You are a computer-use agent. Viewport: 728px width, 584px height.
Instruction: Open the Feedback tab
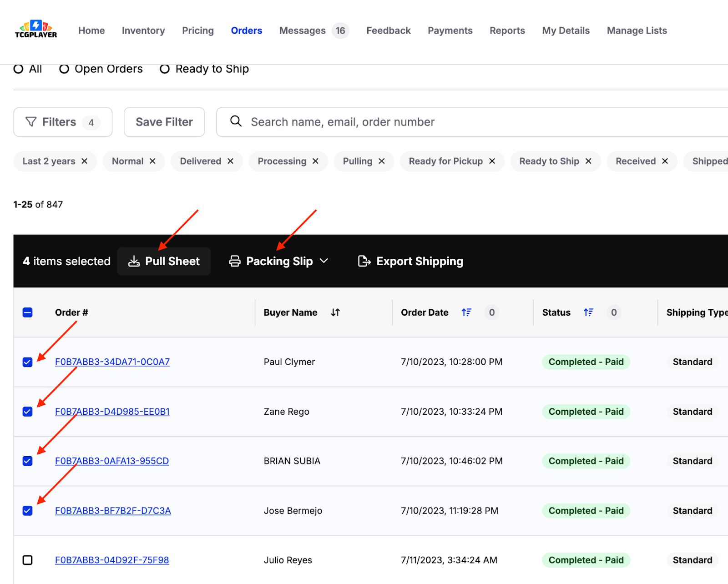click(x=389, y=30)
